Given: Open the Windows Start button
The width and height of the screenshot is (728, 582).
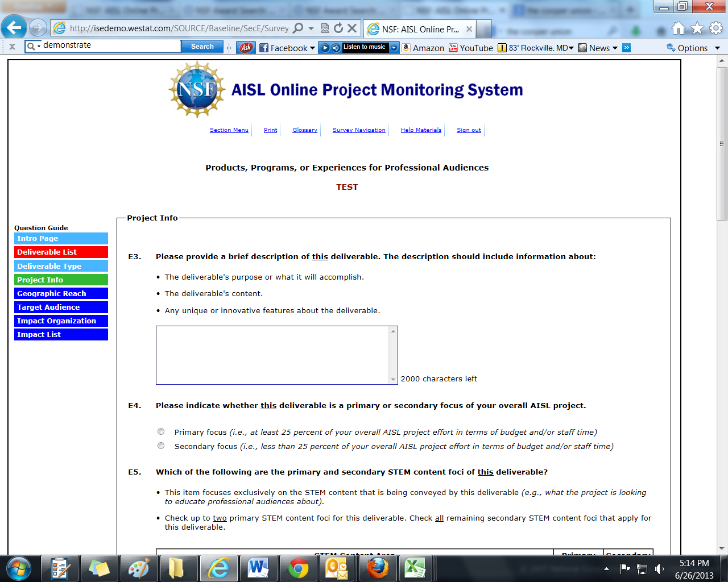Looking at the screenshot, I should point(19,568).
